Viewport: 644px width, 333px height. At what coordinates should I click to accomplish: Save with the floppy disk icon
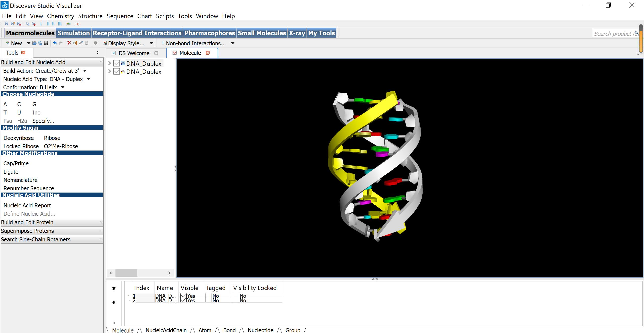[46, 43]
